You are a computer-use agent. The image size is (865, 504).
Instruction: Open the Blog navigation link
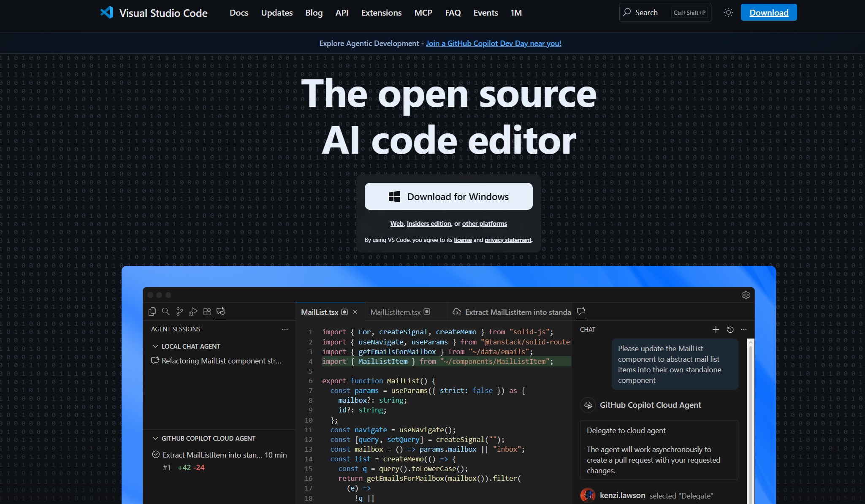[314, 13]
